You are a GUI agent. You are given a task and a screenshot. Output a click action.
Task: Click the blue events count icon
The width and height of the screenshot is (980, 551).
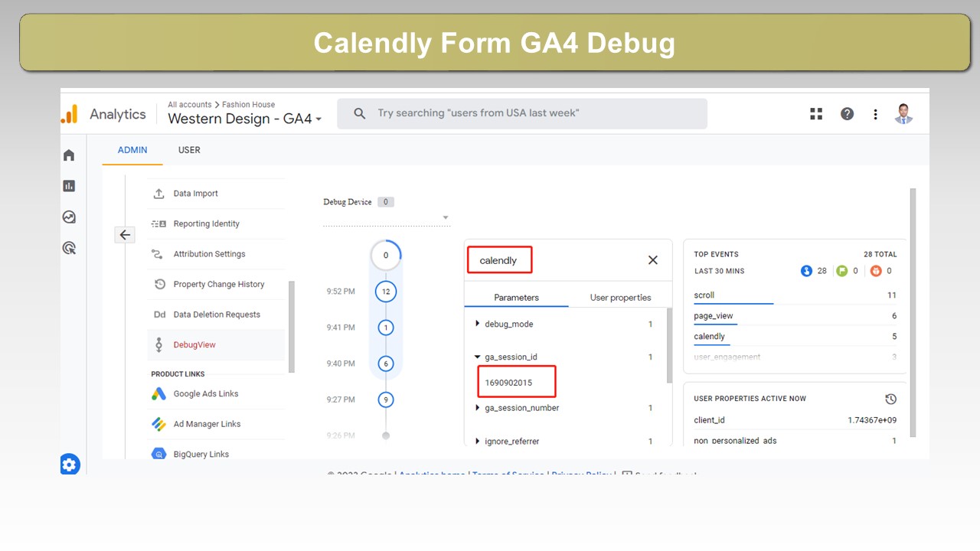click(806, 271)
